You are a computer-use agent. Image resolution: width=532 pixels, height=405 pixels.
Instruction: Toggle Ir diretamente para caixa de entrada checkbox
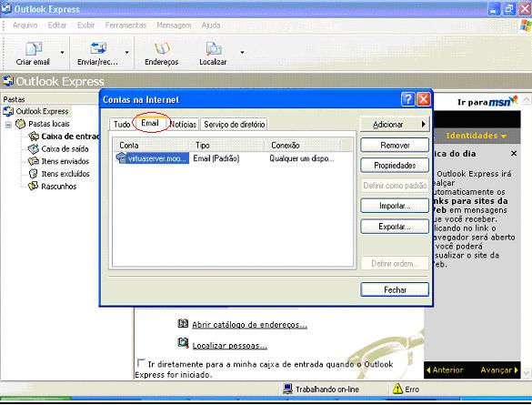tap(141, 363)
